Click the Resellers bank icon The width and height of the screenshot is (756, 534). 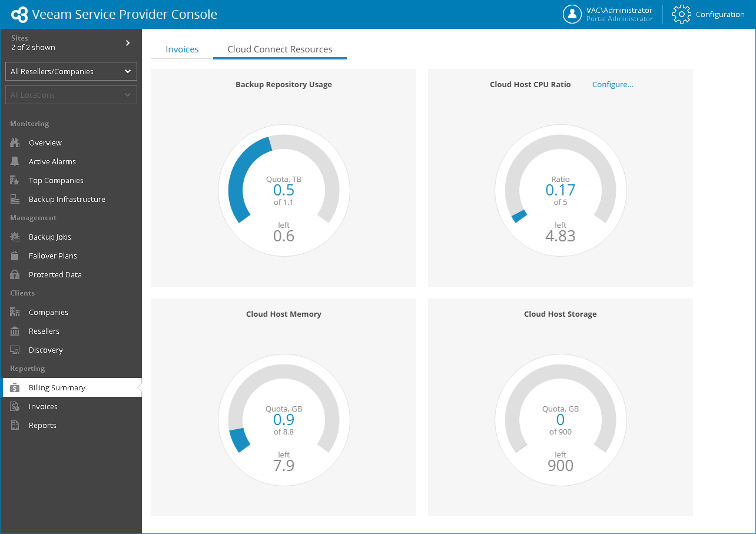pyautogui.click(x=15, y=331)
